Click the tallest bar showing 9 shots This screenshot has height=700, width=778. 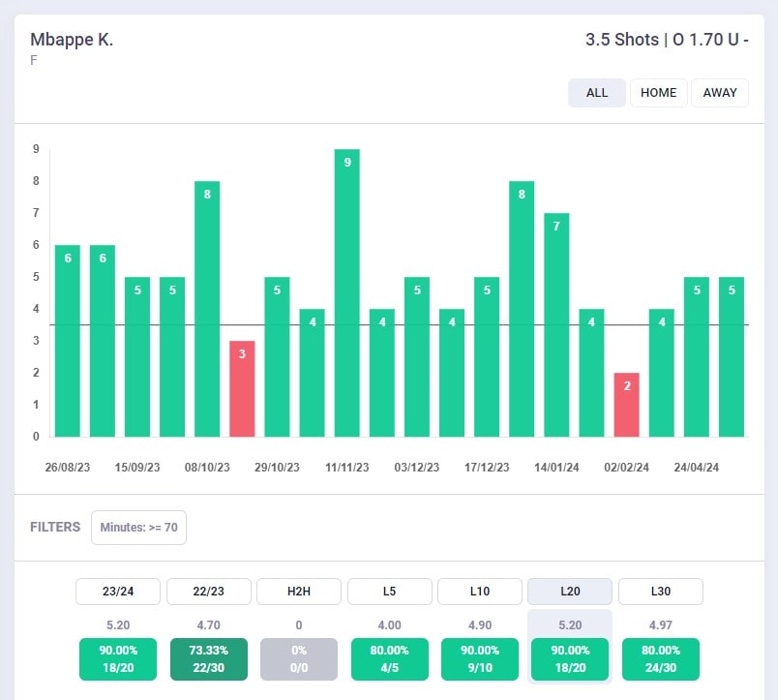(x=346, y=293)
